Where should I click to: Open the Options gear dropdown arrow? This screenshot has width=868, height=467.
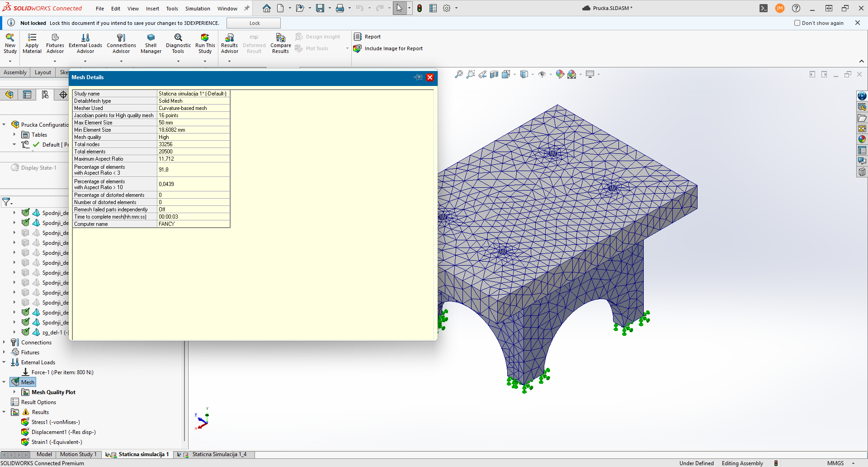[456, 8]
